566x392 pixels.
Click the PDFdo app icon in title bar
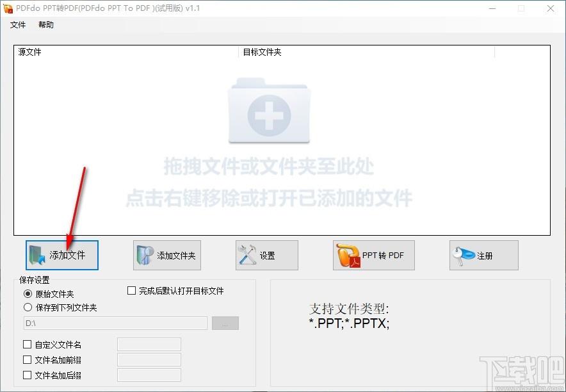click(8, 8)
